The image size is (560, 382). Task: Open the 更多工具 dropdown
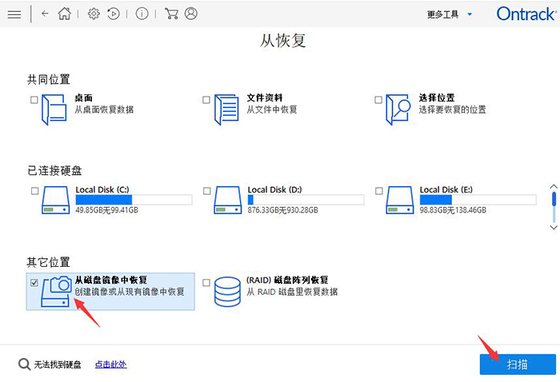450,15
